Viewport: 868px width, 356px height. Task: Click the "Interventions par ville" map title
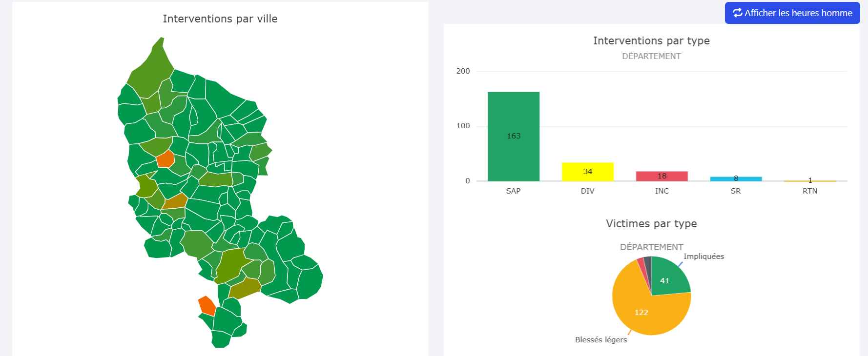pos(220,19)
